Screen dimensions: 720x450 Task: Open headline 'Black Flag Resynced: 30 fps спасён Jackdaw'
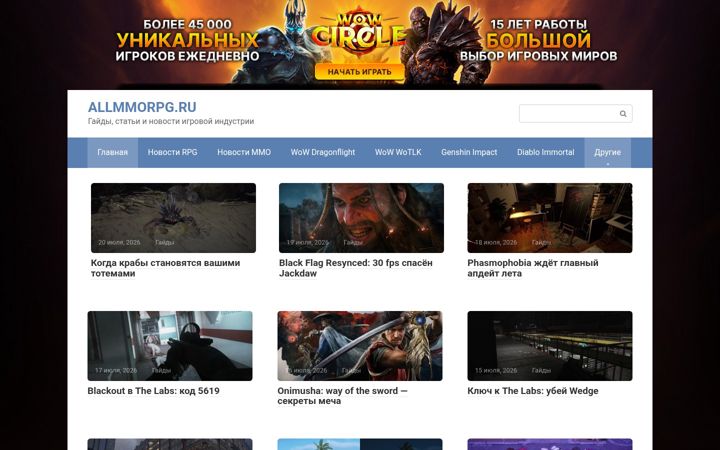[x=355, y=268]
